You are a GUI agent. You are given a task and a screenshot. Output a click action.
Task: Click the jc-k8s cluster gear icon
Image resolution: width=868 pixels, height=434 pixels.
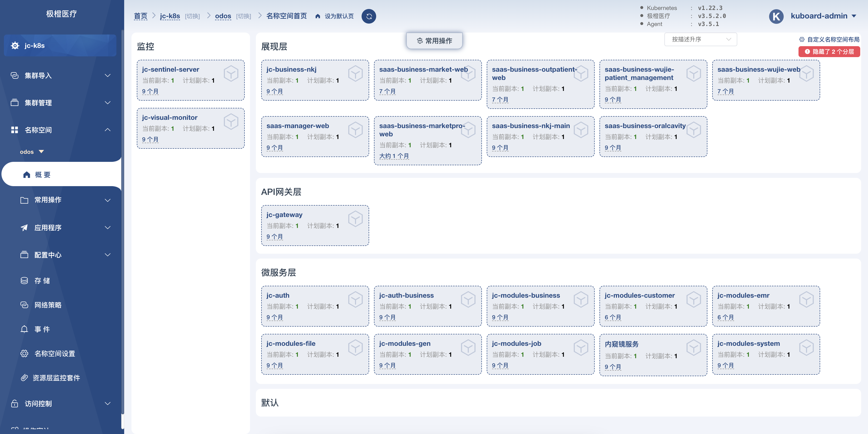click(x=15, y=45)
